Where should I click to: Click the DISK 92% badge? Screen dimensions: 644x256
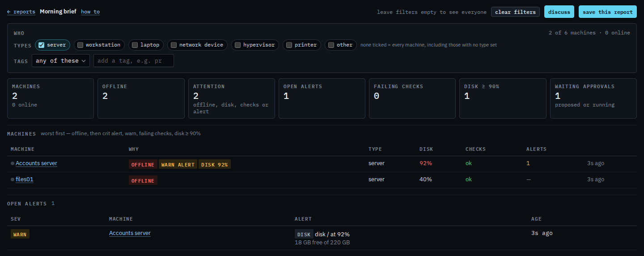tap(215, 165)
